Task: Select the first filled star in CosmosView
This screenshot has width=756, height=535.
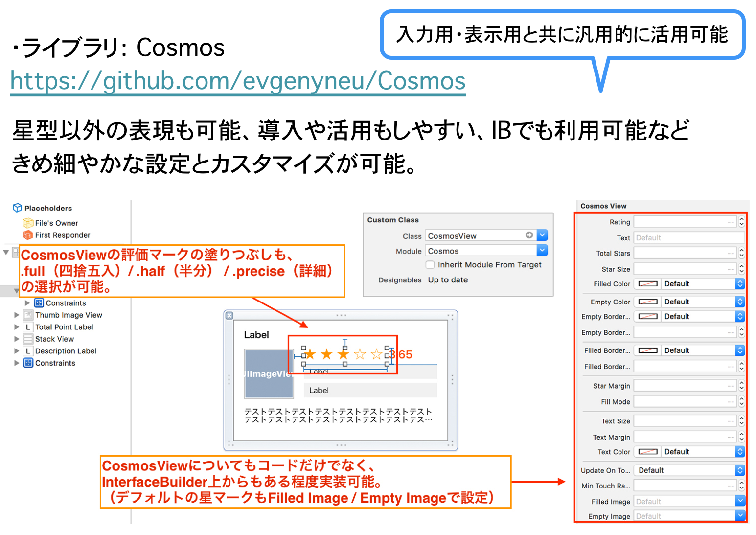Action: click(311, 354)
